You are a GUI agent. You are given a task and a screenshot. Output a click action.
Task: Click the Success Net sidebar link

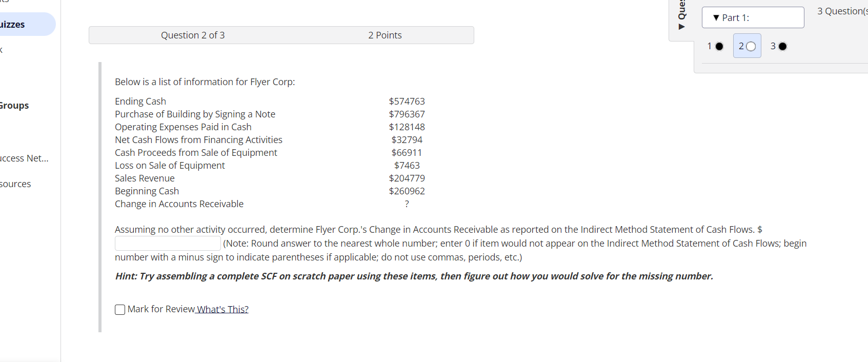click(x=24, y=158)
